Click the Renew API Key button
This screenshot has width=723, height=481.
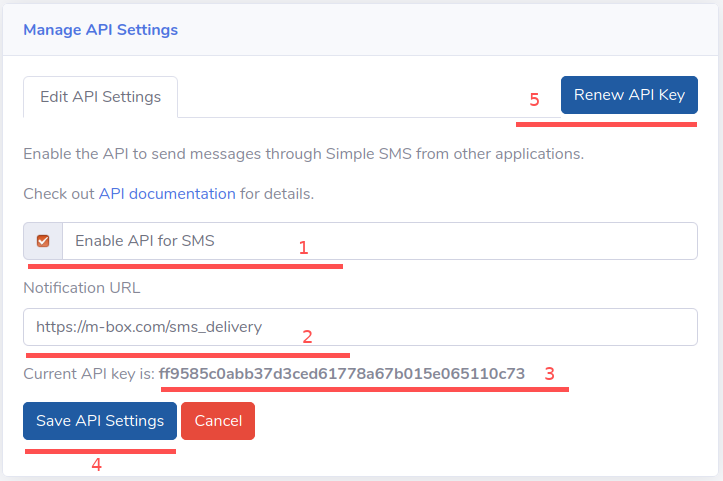(x=629, y=95)
